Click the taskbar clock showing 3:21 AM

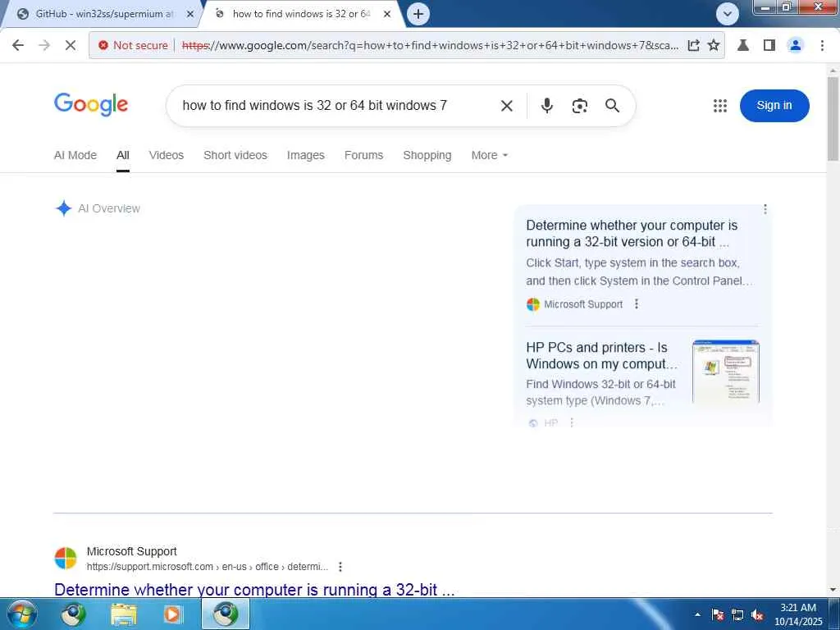pos(797,614)
